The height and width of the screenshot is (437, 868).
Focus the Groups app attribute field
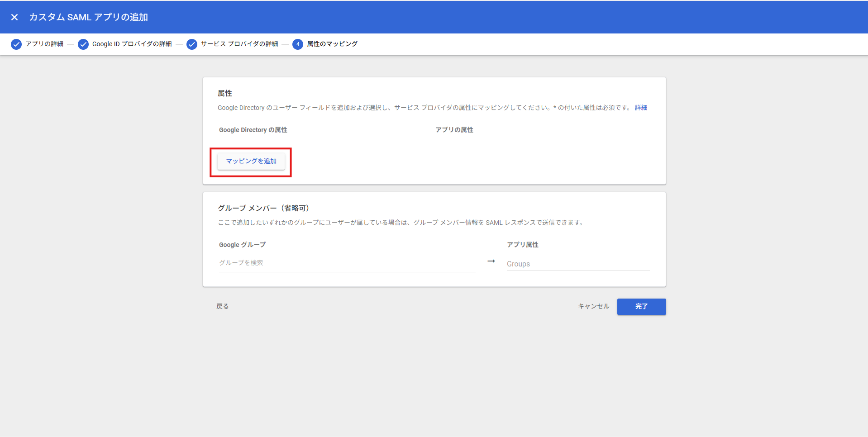578,264
